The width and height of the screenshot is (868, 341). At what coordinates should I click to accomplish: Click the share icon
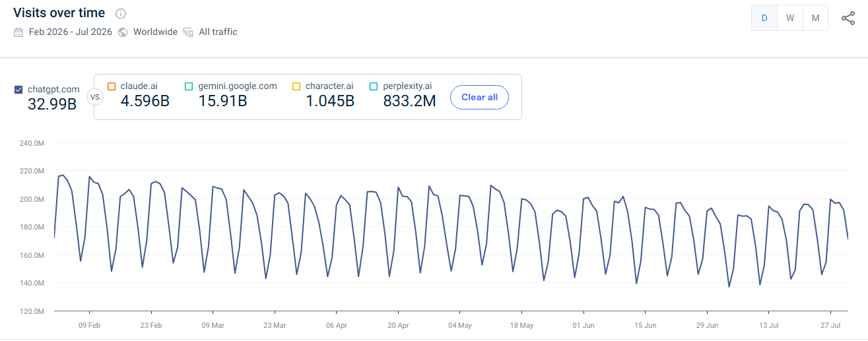[848, 18]
